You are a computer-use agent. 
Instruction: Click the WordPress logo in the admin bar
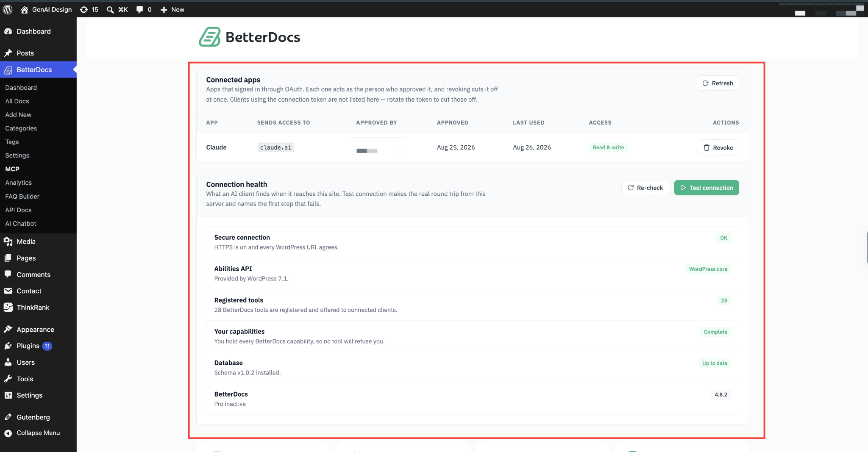8,9
